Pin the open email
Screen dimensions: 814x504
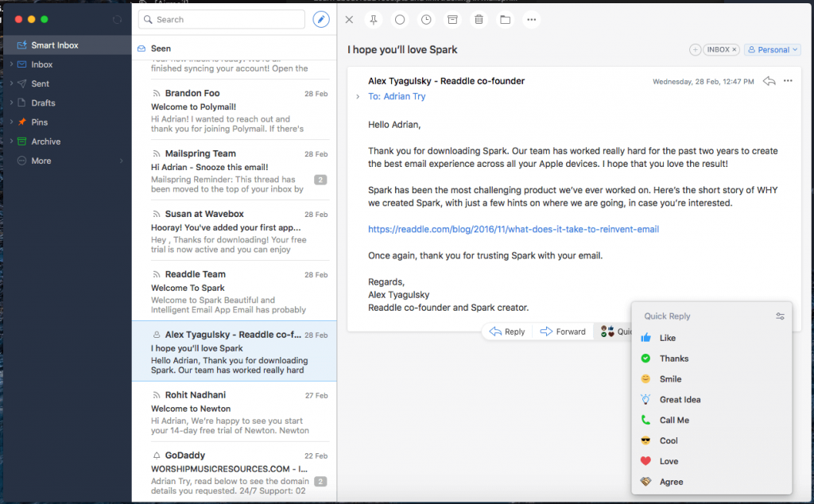click(x=374, y=19)
